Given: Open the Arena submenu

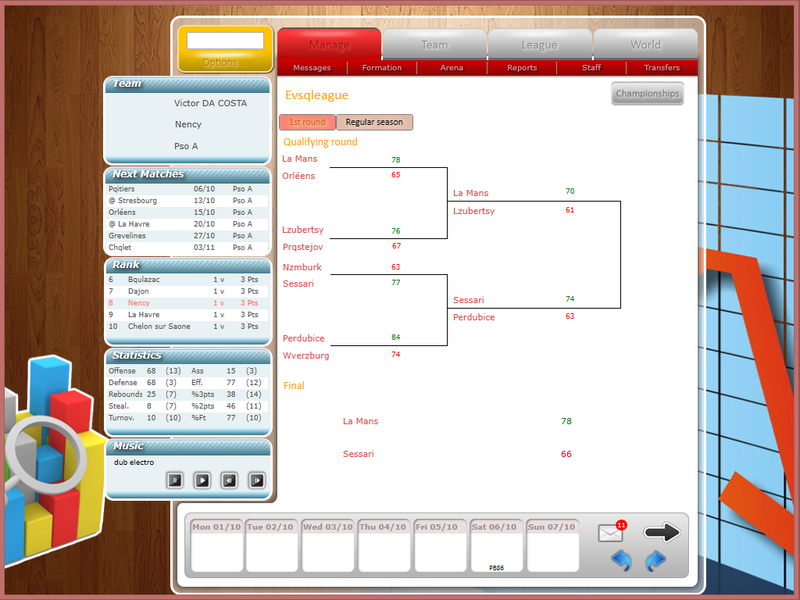Looking at the screenshot, I should pos(452,67).
